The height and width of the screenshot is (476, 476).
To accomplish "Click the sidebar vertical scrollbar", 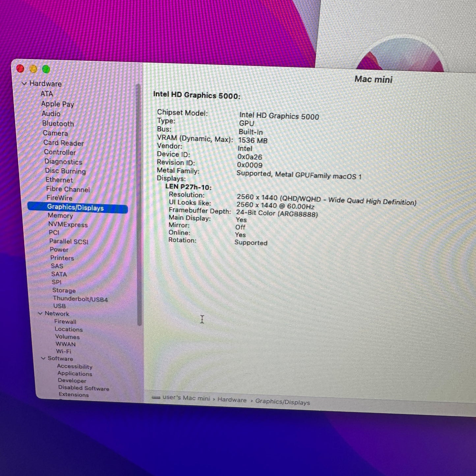I will coord(139,204).
